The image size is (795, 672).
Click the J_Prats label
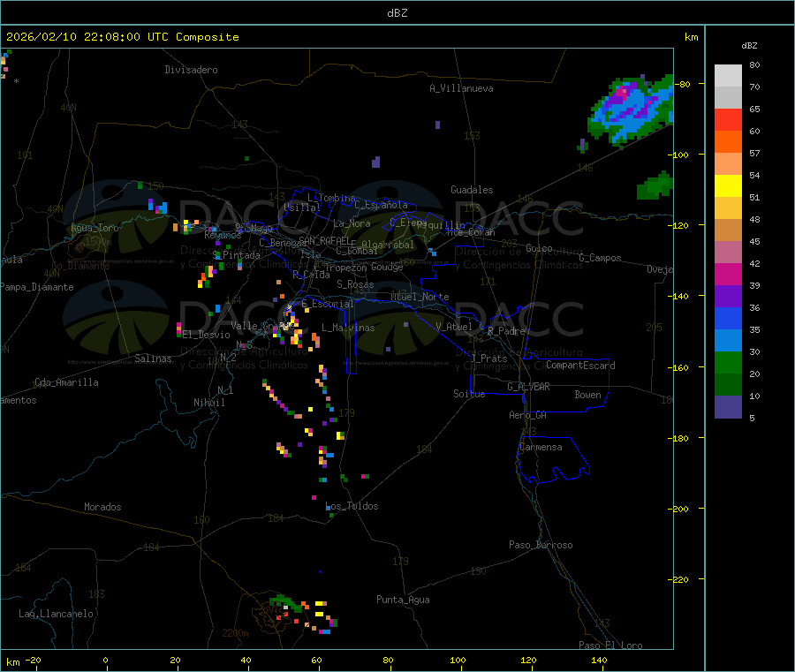coord(489,359)
